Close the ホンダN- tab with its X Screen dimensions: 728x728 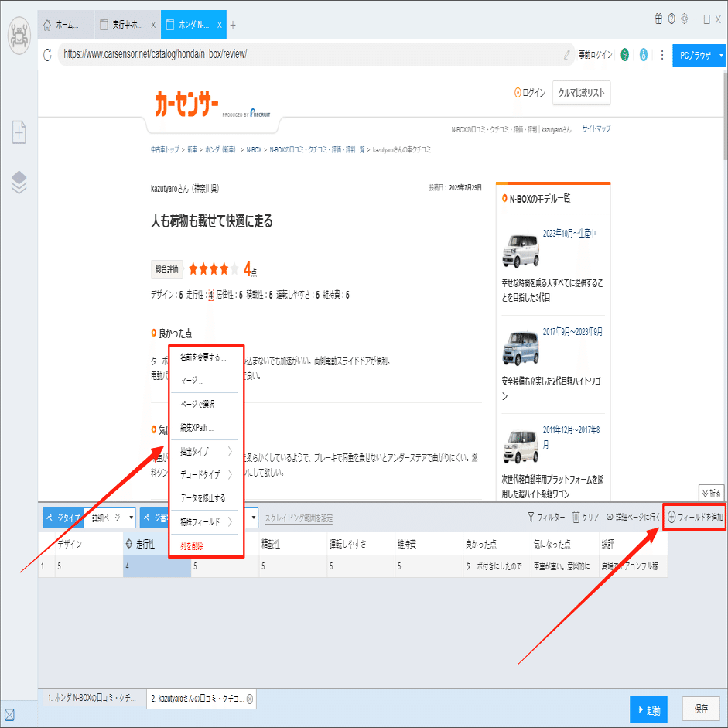pos(220,25)
